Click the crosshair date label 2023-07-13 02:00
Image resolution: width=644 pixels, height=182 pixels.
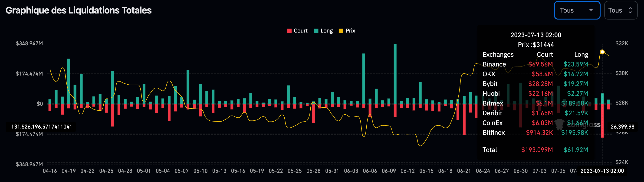602,171
